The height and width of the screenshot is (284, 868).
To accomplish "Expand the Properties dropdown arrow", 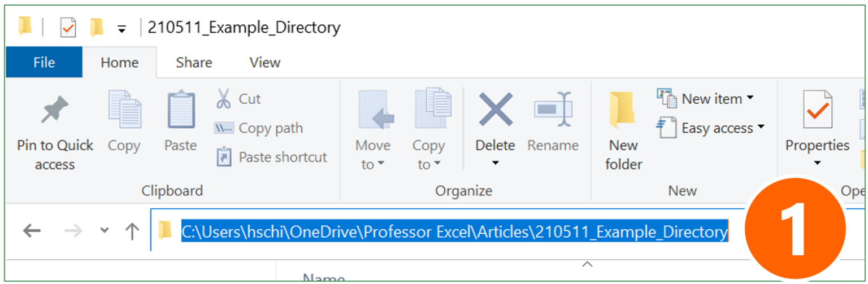I will point(817,164).
